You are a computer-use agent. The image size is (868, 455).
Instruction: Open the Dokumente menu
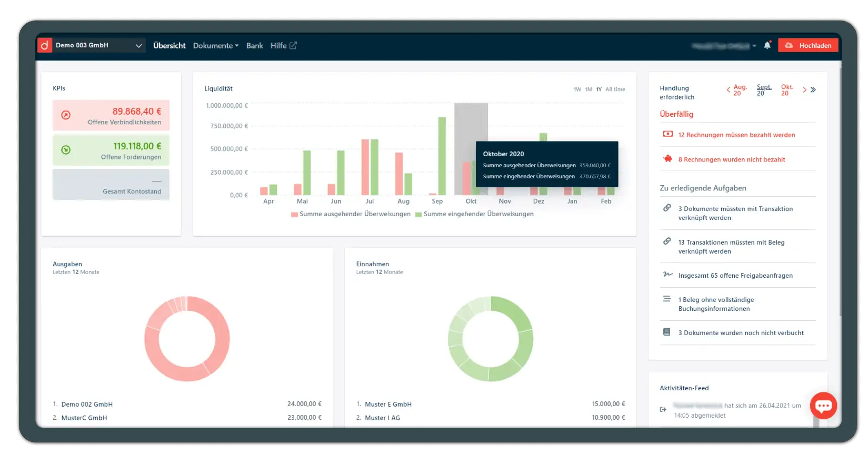tap(216, 46)
